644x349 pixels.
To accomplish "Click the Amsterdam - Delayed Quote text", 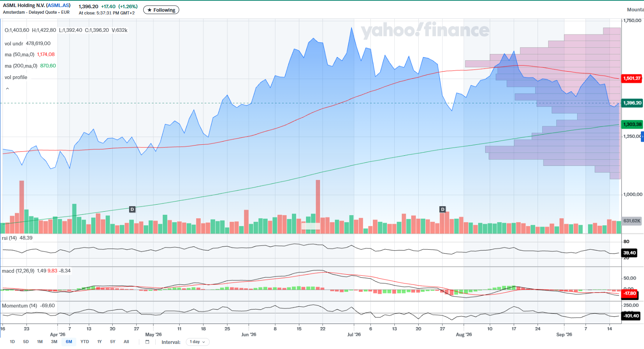I will [30, 13].
